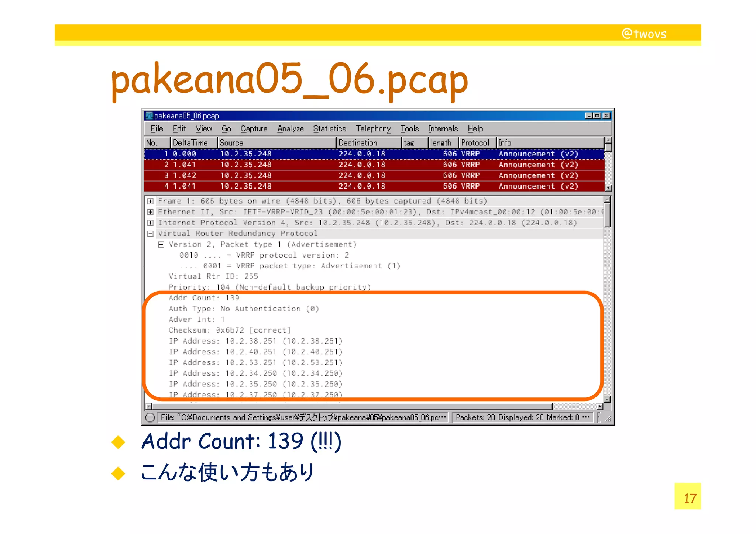
Task: Click the packet list scroll-down arrow
Action: [608, 188]
